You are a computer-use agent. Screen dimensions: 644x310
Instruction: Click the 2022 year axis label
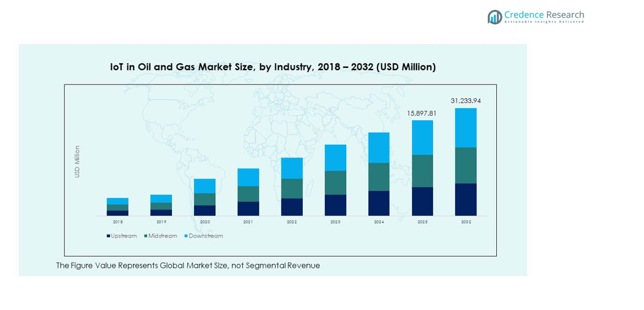pyautogui.click(x=292, y=222)
